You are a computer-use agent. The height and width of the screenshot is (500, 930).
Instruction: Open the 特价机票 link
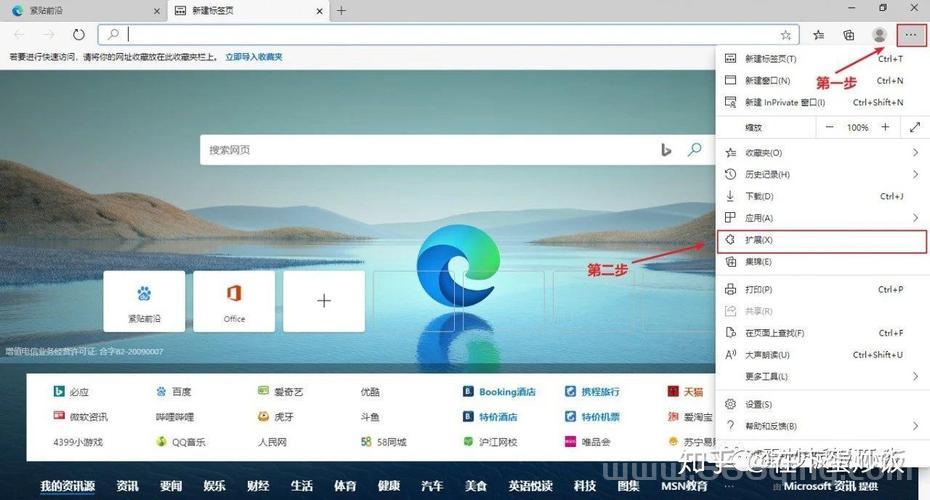point(593,416)
